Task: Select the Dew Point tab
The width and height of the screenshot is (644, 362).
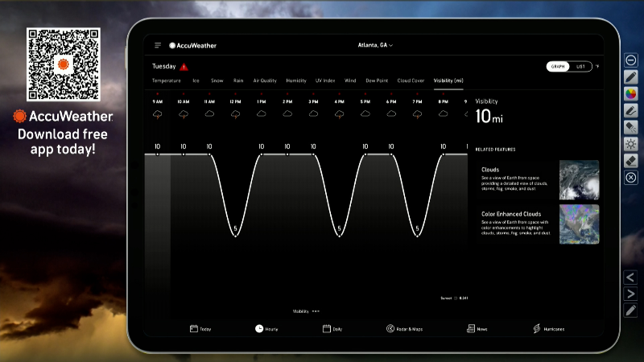Action: 377,80
